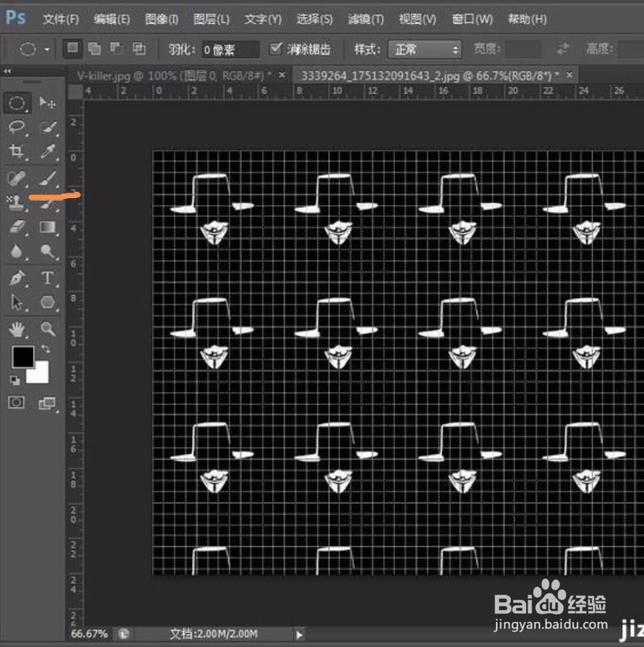Select the Eyedropper tool
644x647 pixels.
[48, 151]
